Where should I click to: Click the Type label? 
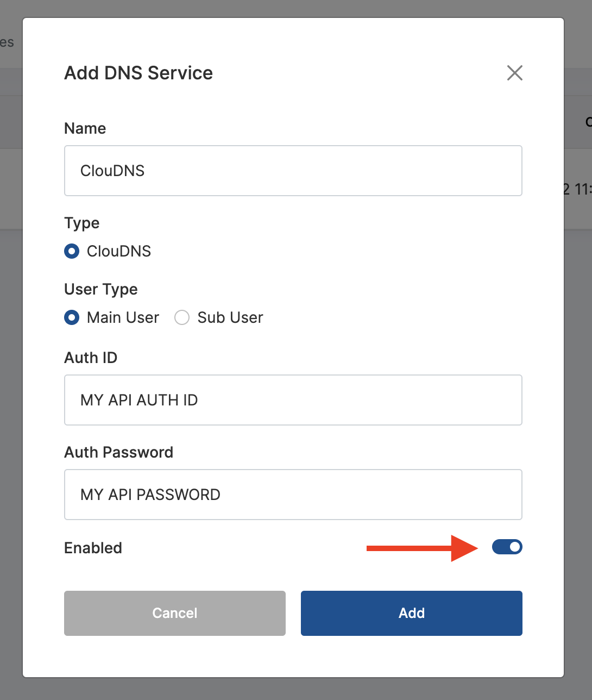[x=82, y=223]
